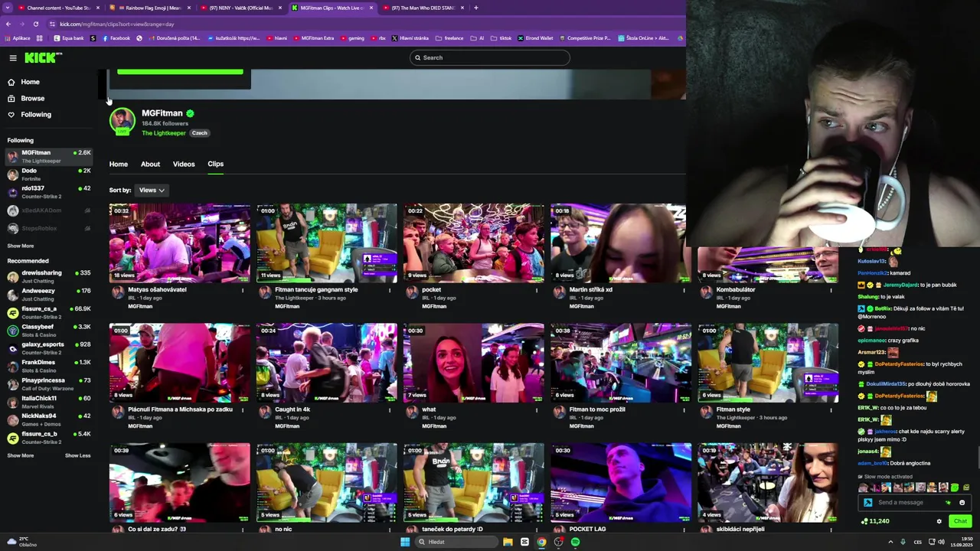Switch to Home channel tab
Viewport: 980px width, 551px height.
tap(119, 164)
